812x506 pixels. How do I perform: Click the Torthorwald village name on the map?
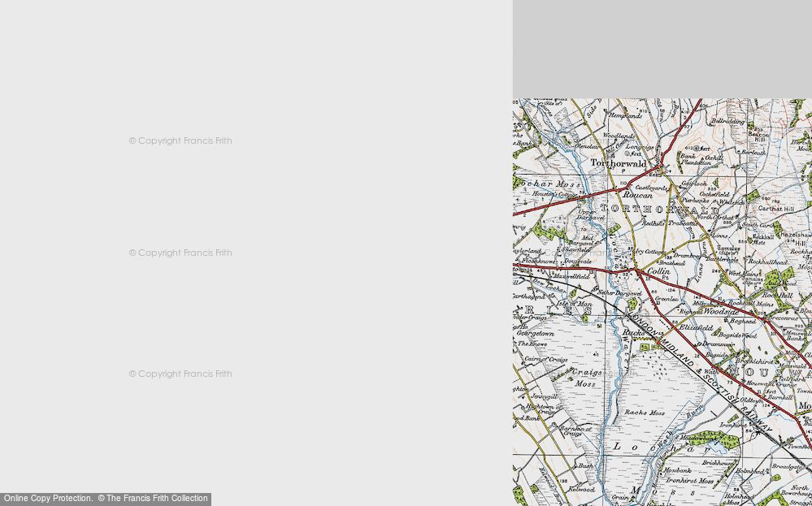619,163
